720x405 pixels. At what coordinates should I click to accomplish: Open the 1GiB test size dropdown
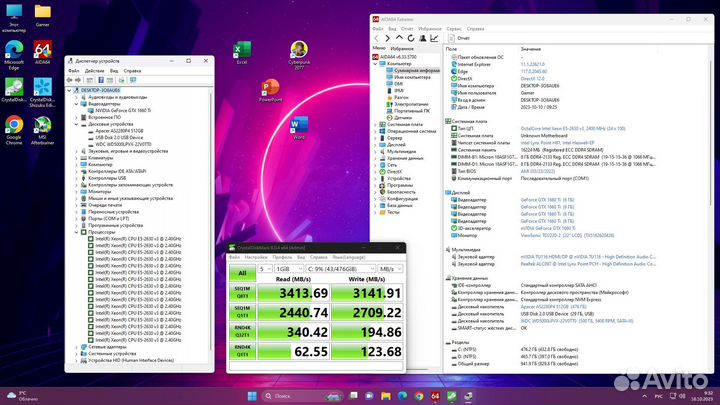click(x=289, y=269)
